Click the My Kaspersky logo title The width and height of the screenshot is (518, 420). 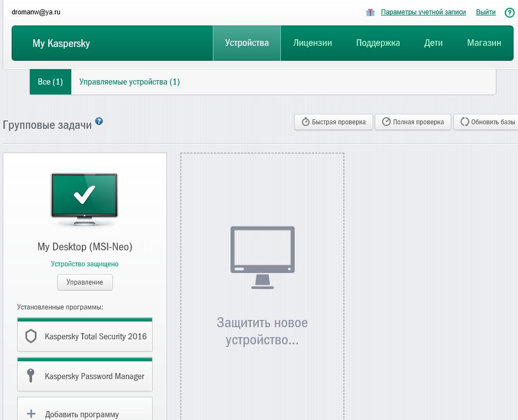pyautogui.click(x=61, y=43)
